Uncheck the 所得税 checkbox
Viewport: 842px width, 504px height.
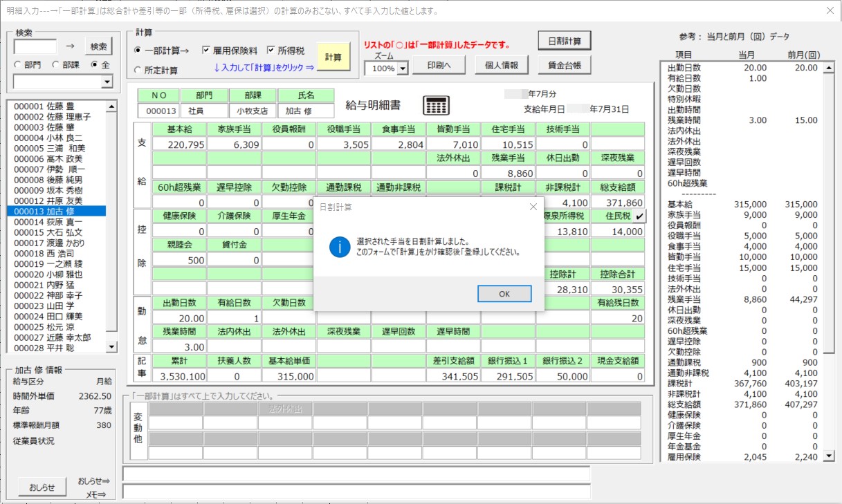[x=271, y=50]
